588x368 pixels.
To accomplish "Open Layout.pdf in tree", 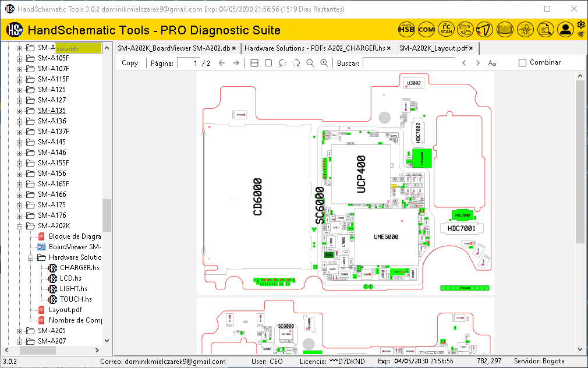I will [x=65, y=309].
